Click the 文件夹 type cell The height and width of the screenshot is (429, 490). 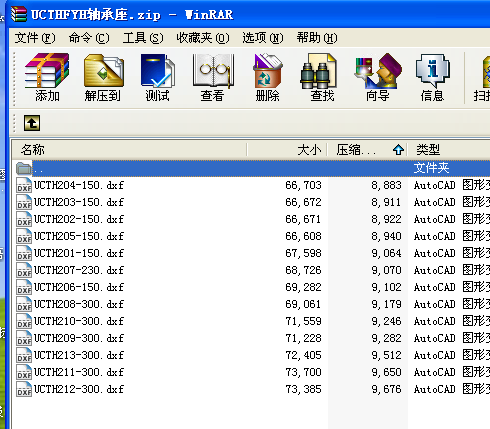[x=431, y=168]
